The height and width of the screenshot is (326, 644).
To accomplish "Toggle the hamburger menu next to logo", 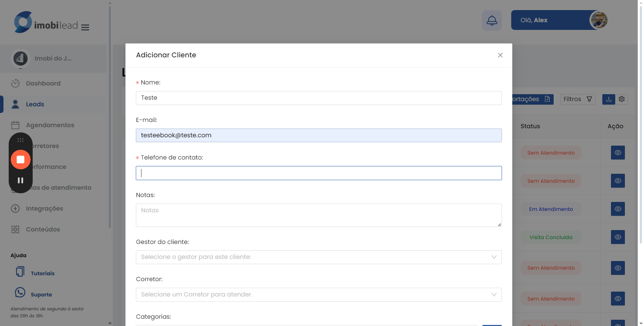I will tap(85, 27).
